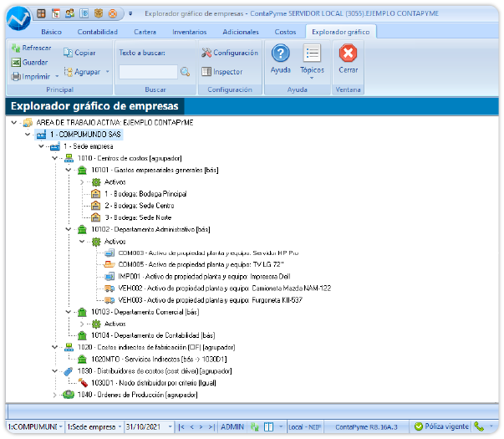Image resolution: width=504 pixels, height=439 pixels.
Task: Switch to the Contabilidad tab
Action: coord(98,32)
